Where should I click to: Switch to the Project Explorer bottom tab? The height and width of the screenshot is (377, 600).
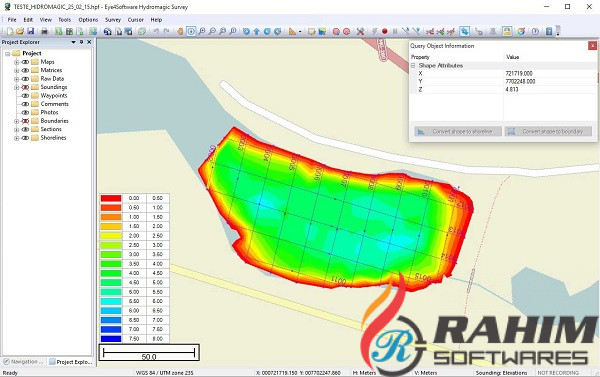pyautogui.click(x=71, y=362)
